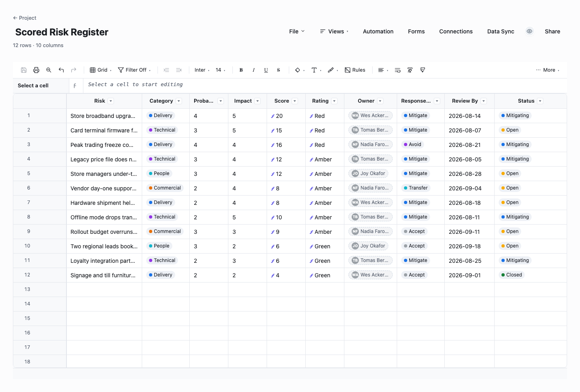
Task: Toggle bold formatting
Action: (x=241, y=70)
